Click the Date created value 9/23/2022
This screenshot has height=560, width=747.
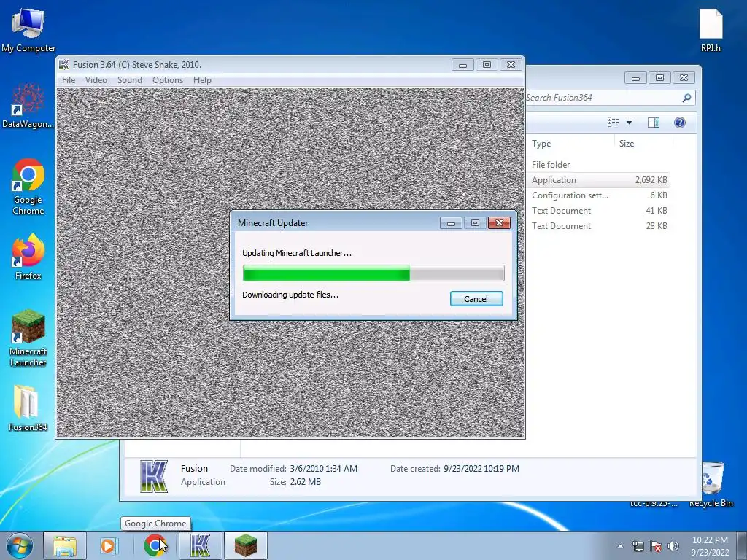pyautogui.click(x=481, y=469)
